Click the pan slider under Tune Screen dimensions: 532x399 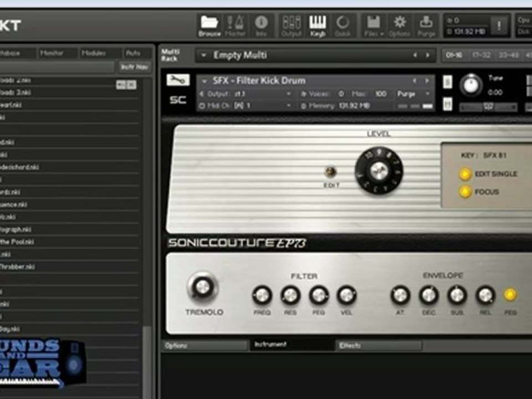click(488, 107)
